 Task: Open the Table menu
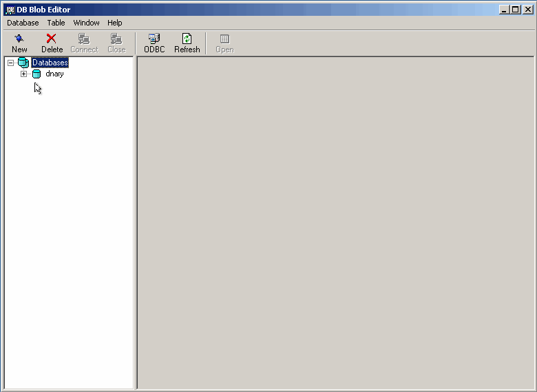pos(56,23)
